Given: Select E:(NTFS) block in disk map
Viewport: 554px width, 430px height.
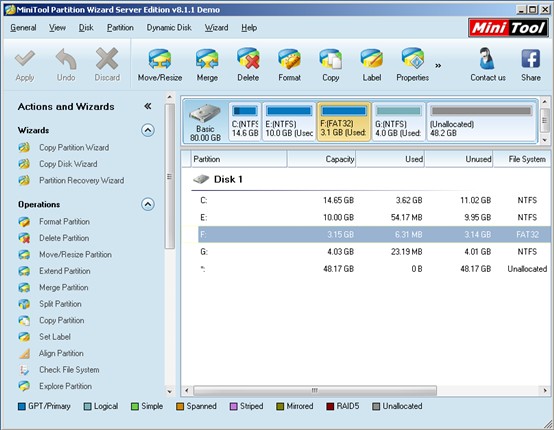Looking at the screenshot, I should [x=289, y=122].
